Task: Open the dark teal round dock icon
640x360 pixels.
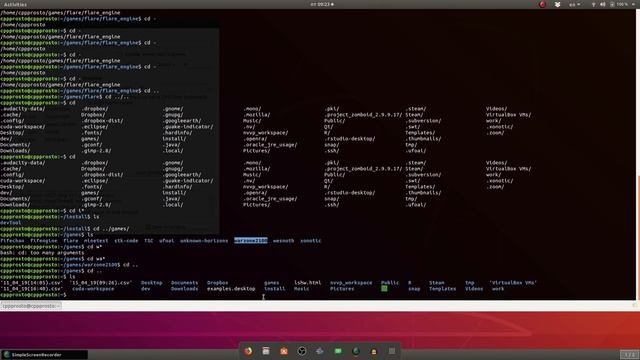Action: tap(356, 351)
